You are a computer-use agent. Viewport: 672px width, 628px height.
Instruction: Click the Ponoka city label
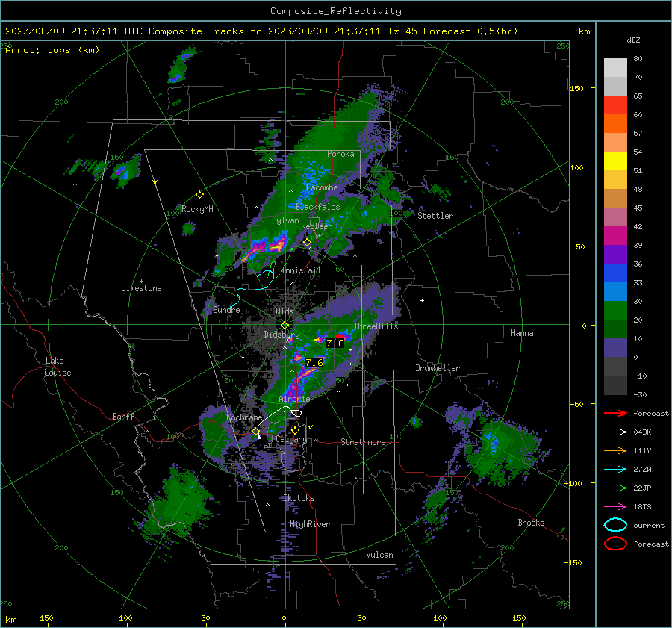tap(340, 154)
